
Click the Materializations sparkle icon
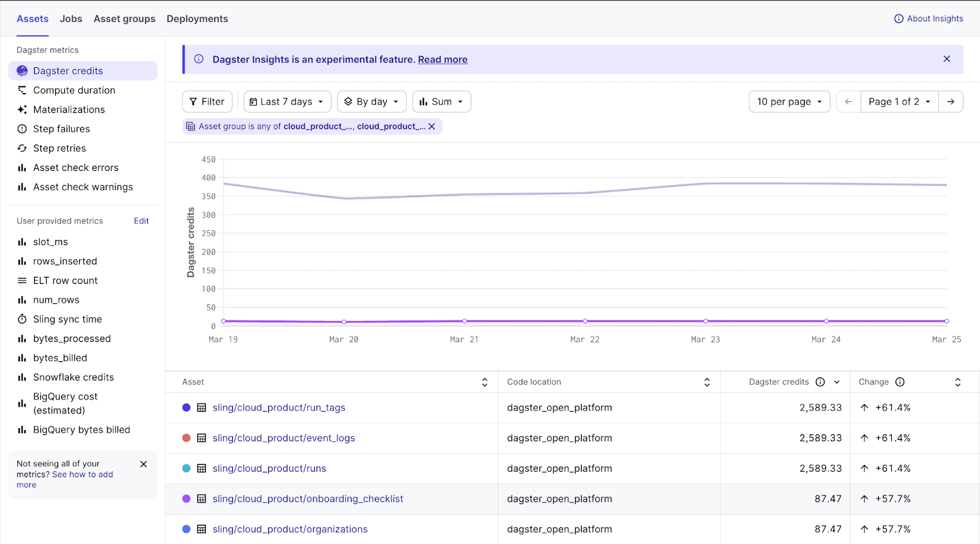tap(22, 110)
